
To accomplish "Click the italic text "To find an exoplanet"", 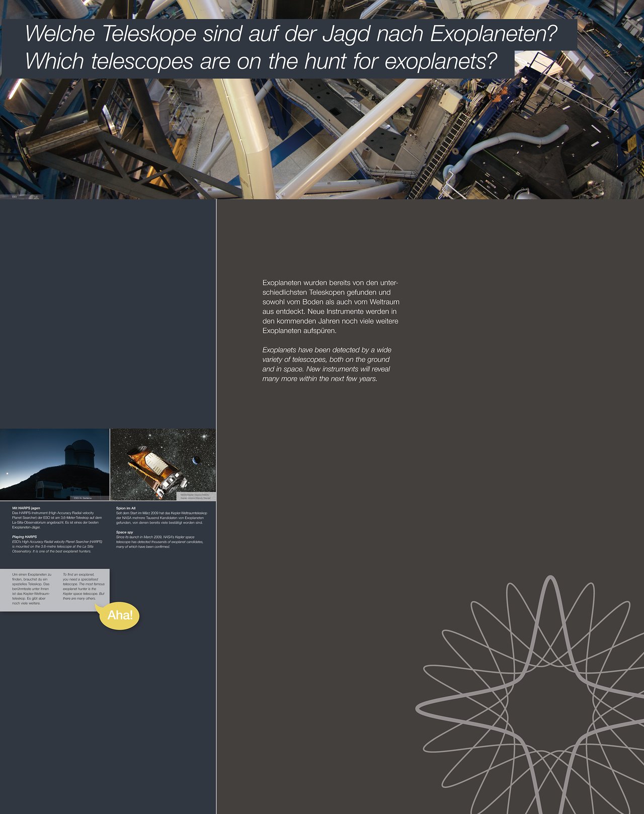I will pos(84,586).
